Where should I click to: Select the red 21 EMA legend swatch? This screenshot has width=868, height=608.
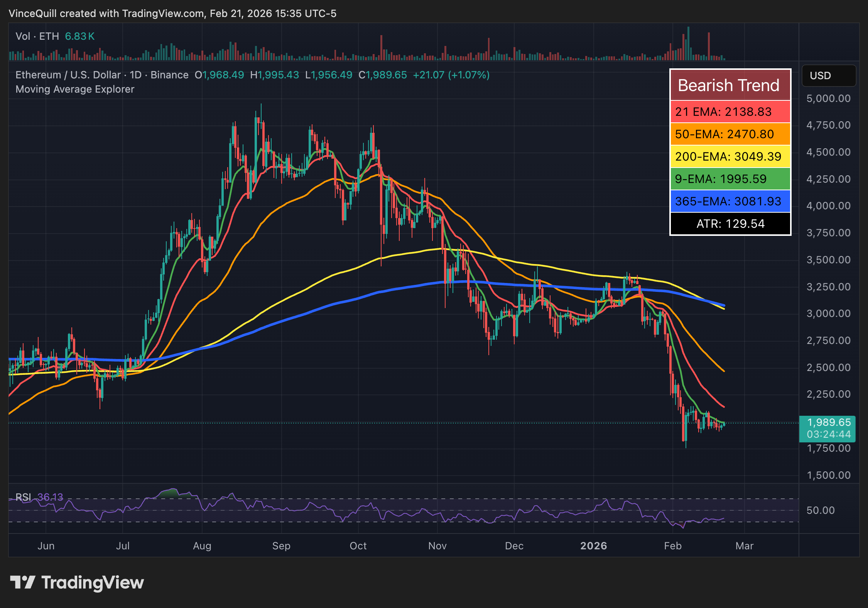click(730, 112)
